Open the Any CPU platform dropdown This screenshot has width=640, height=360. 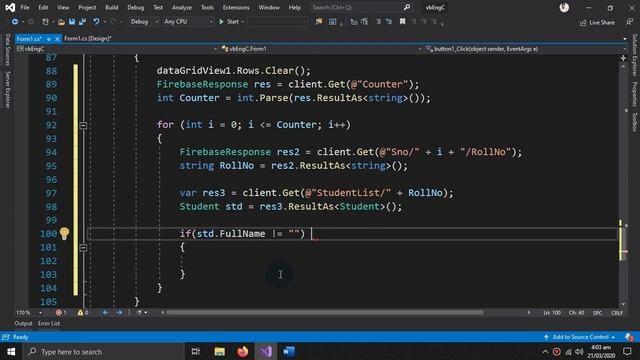(188, 22)
